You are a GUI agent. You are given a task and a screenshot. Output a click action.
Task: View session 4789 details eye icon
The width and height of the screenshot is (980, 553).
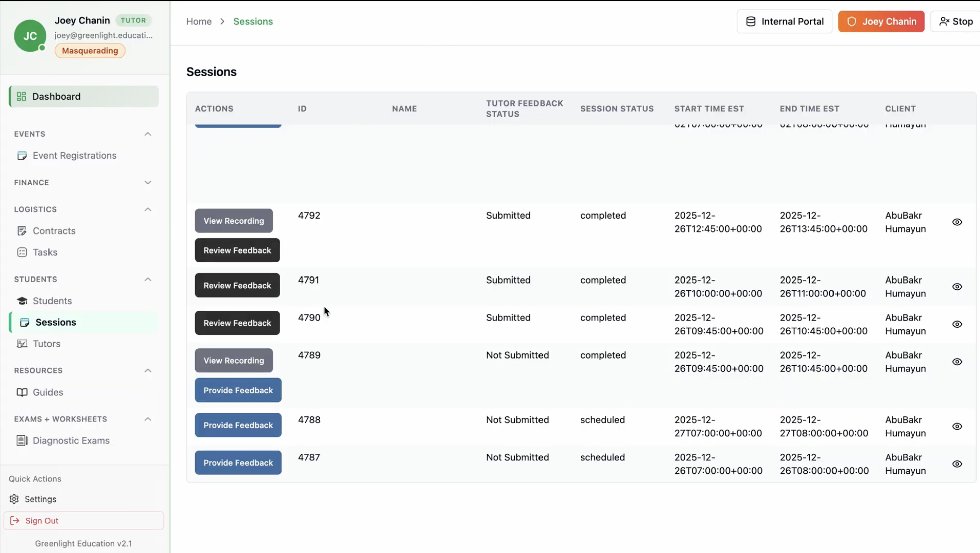[957, 362]
